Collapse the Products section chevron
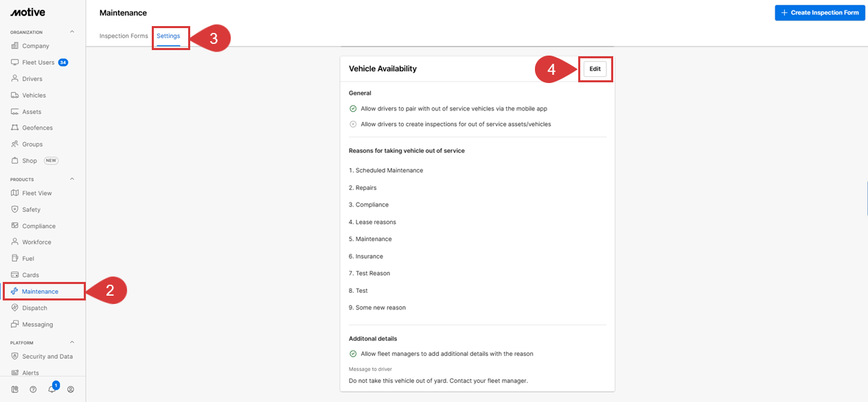The width and height of the screenshot is (868, 402). (x=72, y=179)
